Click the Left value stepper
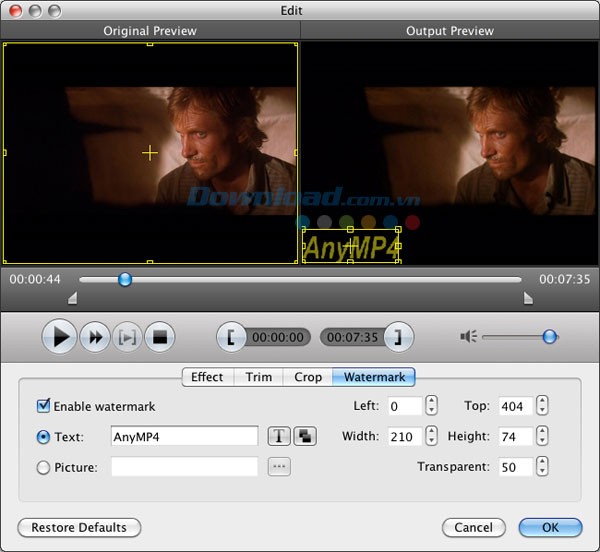The image size is (600, 552). tap(432, 405)
